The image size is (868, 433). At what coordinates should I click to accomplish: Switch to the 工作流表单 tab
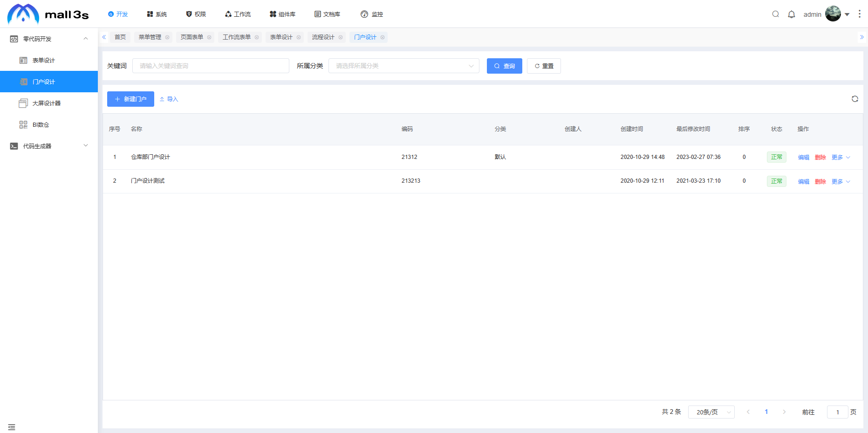(x=237, y=37)
